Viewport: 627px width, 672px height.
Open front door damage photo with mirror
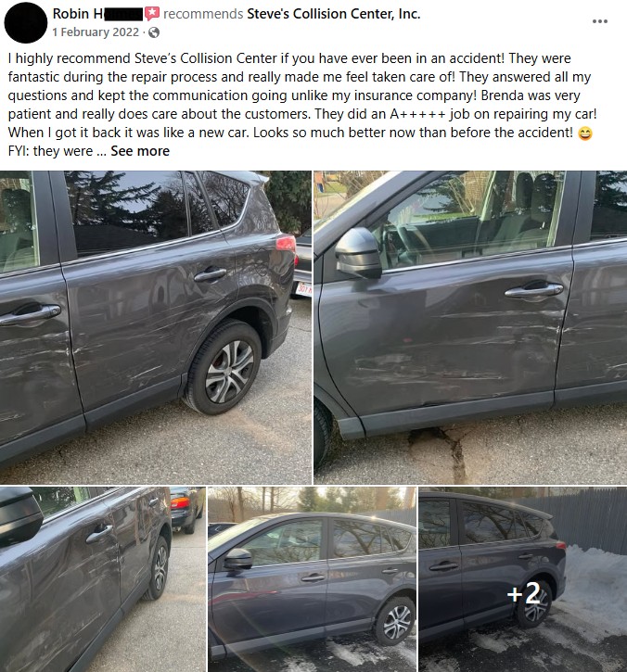(x=470, y=327)
